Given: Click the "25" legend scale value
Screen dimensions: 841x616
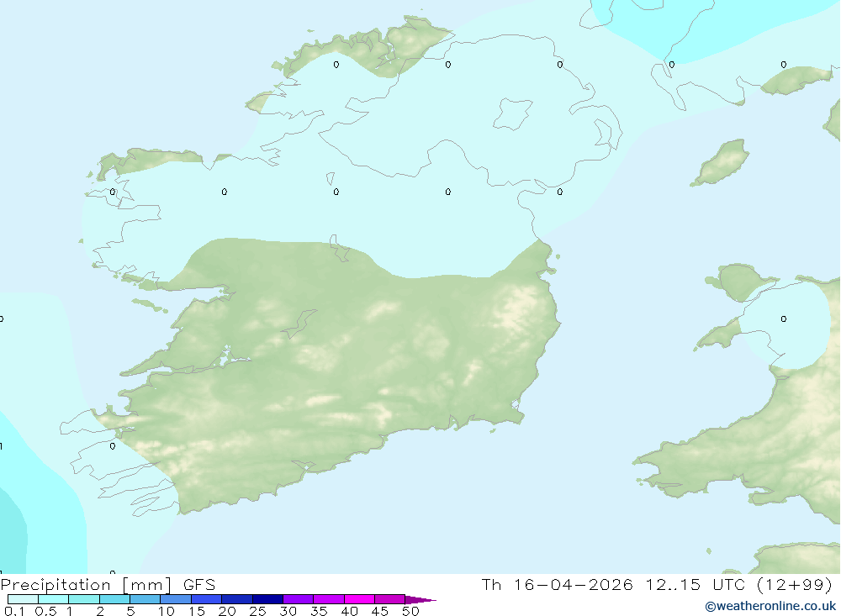Looking at the screenshot, I should coord(257,611).
